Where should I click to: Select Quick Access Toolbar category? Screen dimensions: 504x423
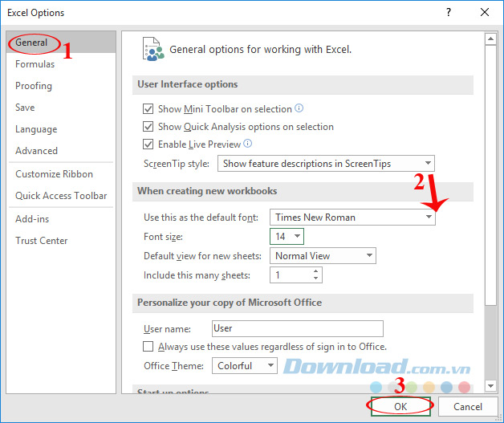click(61, 196)
